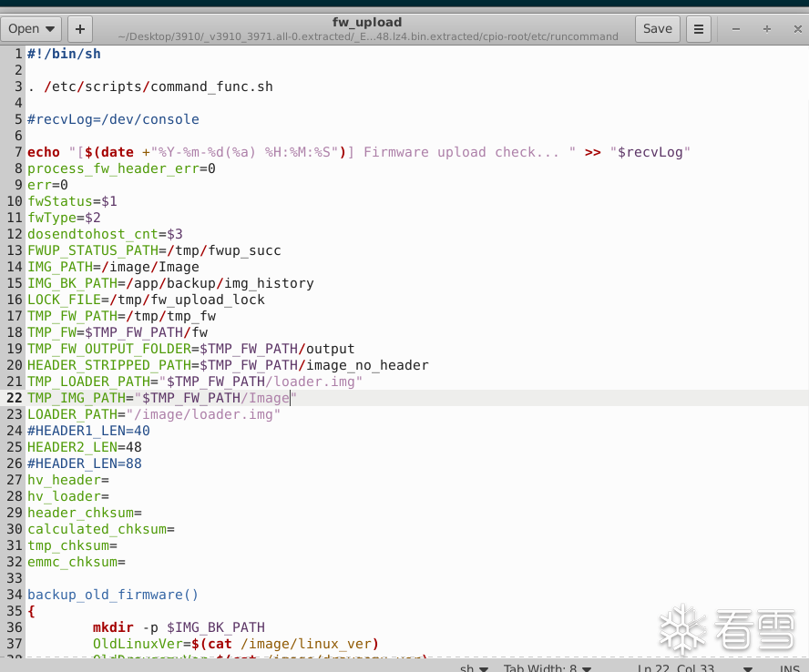Click the HEADER2_LEN=48 line
This screenshot has height=672, width=809.
pos(84,447)
